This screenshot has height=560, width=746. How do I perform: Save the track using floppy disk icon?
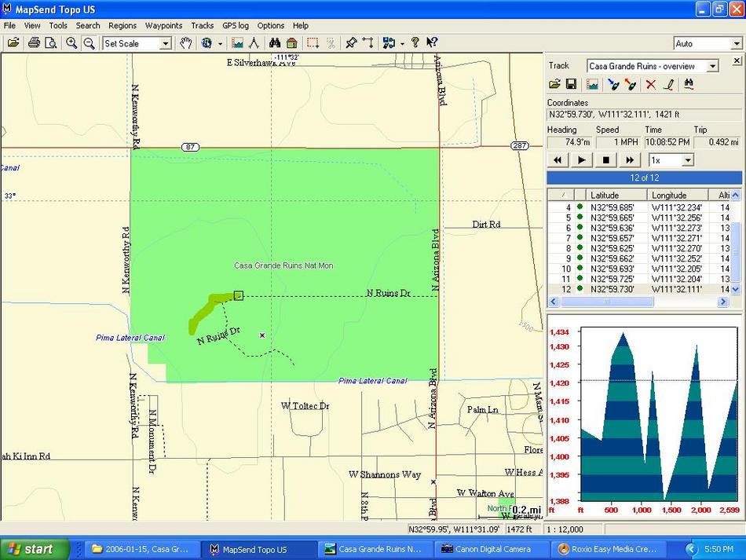[572, 84]
